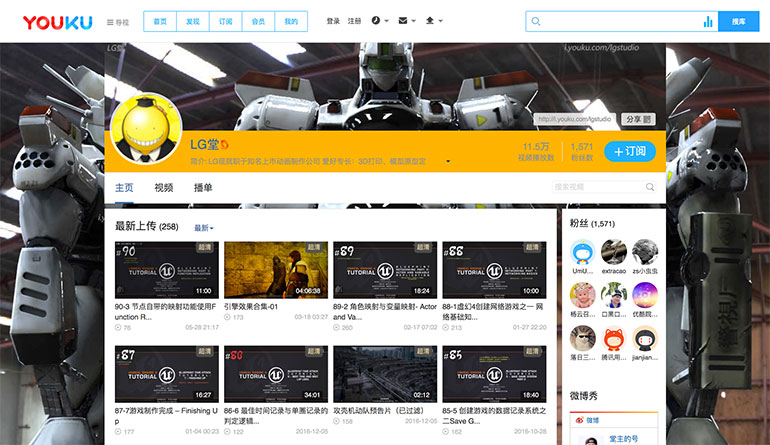770x445 pixels.
Task: Focus the top search input field
Action: click(622, 22)
